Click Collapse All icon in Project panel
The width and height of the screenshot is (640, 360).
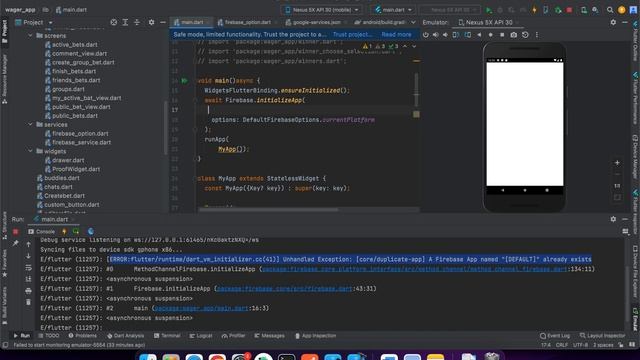[137, 22]
